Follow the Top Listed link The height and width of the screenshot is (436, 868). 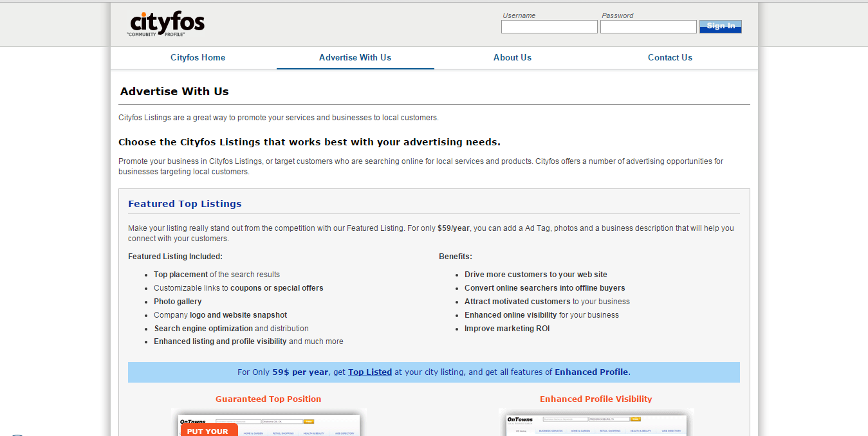[x=370, y=372]
